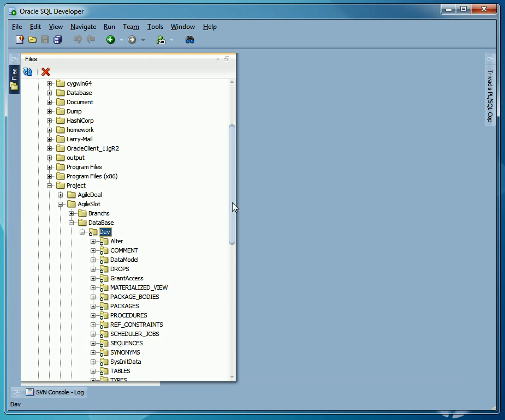Viewport: 505px width, 420px height.
Task: Click the Open folder toolbar icon
Action: pyautogui.click(x=33, y=40)
